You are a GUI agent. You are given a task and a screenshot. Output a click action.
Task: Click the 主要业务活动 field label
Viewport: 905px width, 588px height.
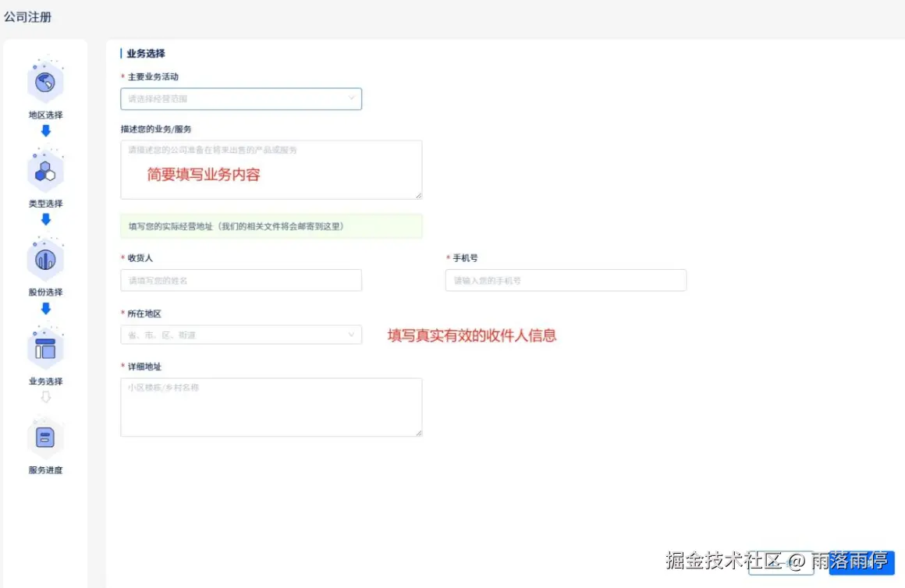153,76
